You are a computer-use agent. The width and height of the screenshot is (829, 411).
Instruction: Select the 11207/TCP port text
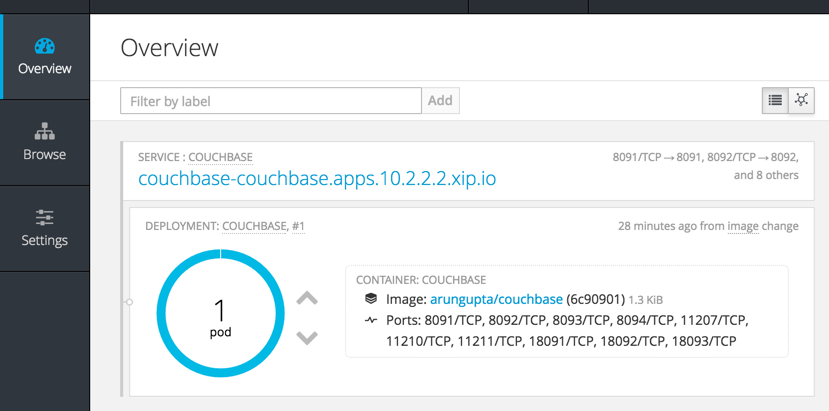[714, 320]
